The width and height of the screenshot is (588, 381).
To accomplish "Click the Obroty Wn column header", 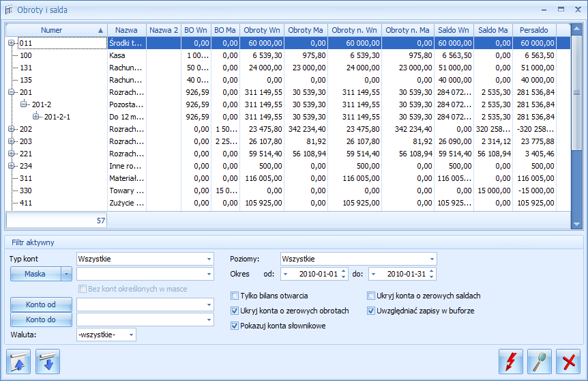I will pyautogui.click(x=262, y=30).
